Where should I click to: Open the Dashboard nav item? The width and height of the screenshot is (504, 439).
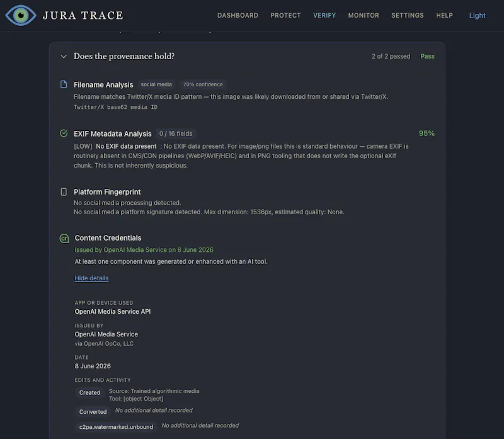pyautogui.click(x=238, y=15)
